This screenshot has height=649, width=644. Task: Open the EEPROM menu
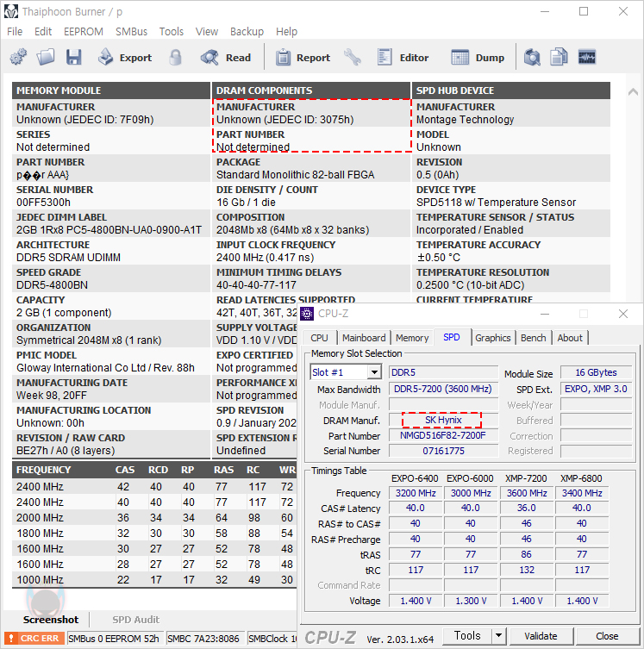(83, 31)
